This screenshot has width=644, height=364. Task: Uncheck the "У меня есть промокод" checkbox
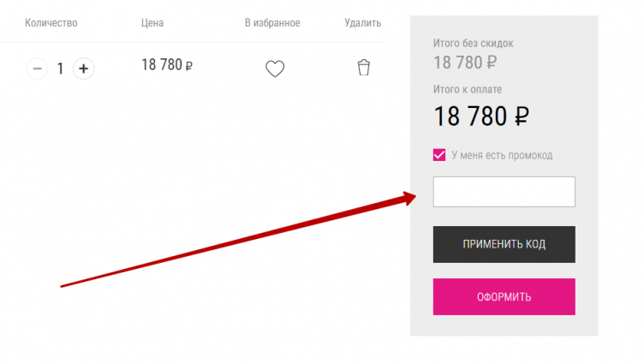tap(439, 155)
